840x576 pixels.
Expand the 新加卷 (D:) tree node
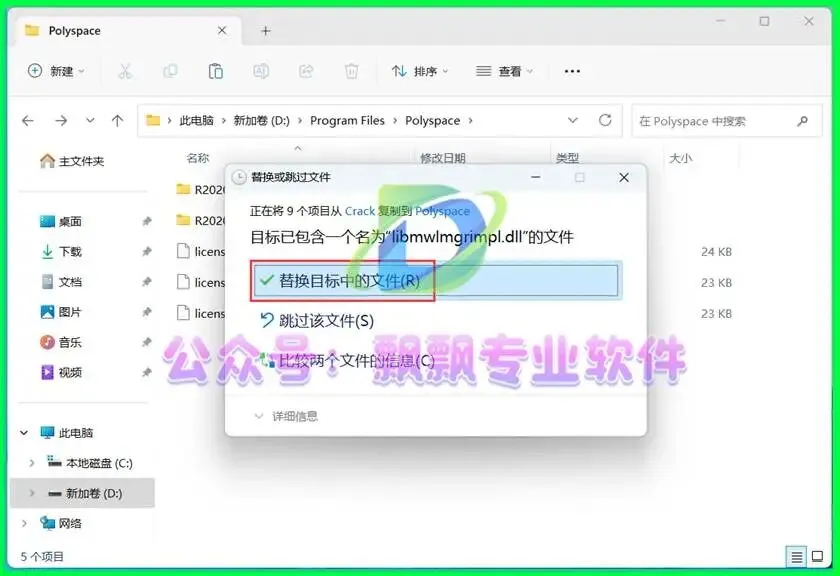point(32,493)
